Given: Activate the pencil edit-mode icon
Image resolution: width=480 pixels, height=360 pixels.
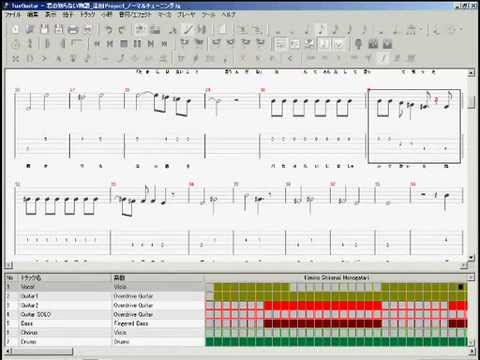Looking at the screenshot, I should pos(188,29).
